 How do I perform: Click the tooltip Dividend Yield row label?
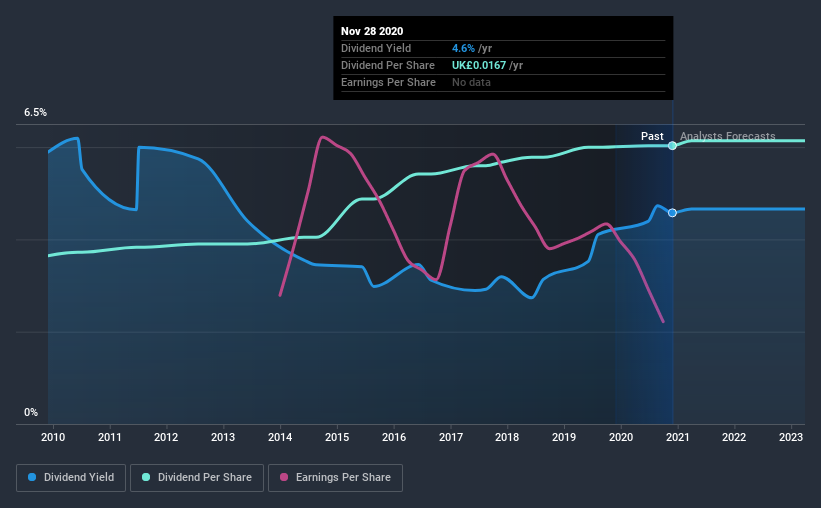coord(376,48)
